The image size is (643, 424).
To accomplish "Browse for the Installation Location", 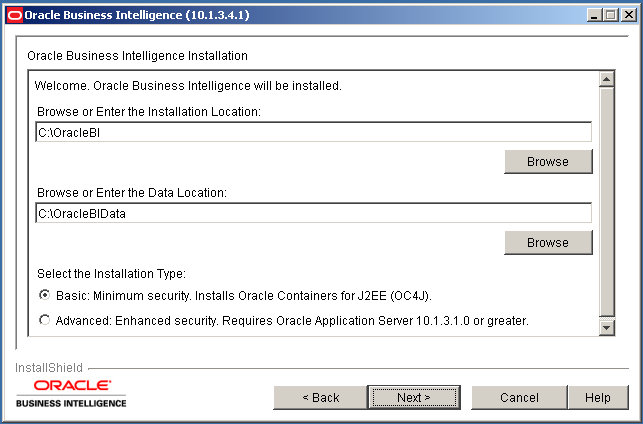I will pos(547,161).
